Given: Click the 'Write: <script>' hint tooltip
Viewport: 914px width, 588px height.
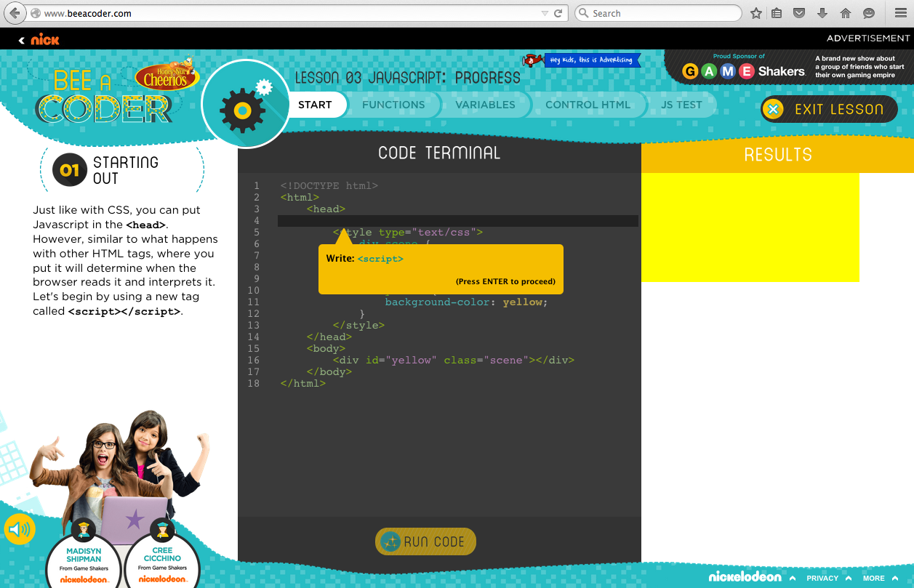Looking at the screenshot, I should tap(441, 269).
